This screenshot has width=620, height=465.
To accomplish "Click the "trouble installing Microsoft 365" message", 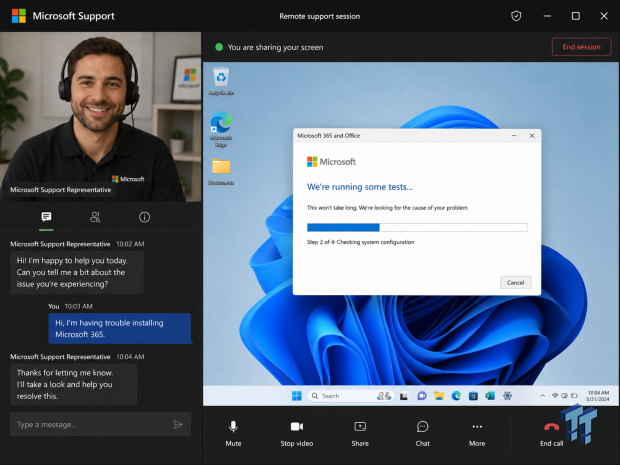I will tap(119, 328).
